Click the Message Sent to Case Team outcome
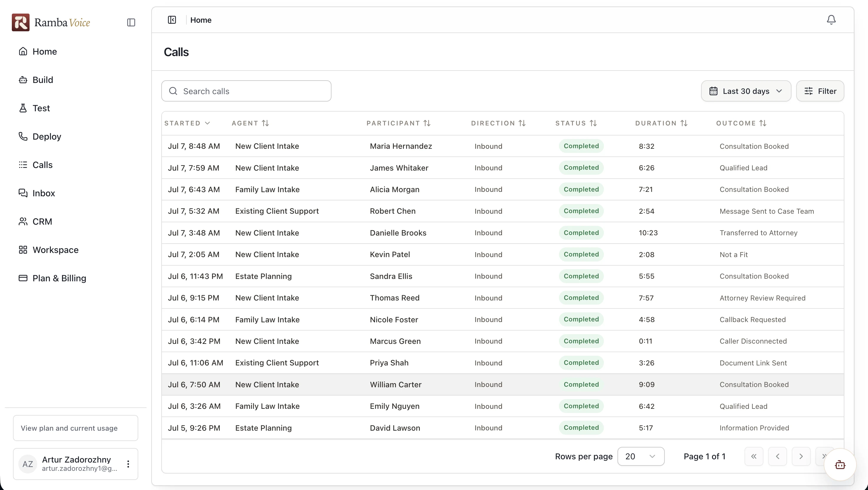Image resolution: width=868 pixels, height=490 pixels. [767, 211]
